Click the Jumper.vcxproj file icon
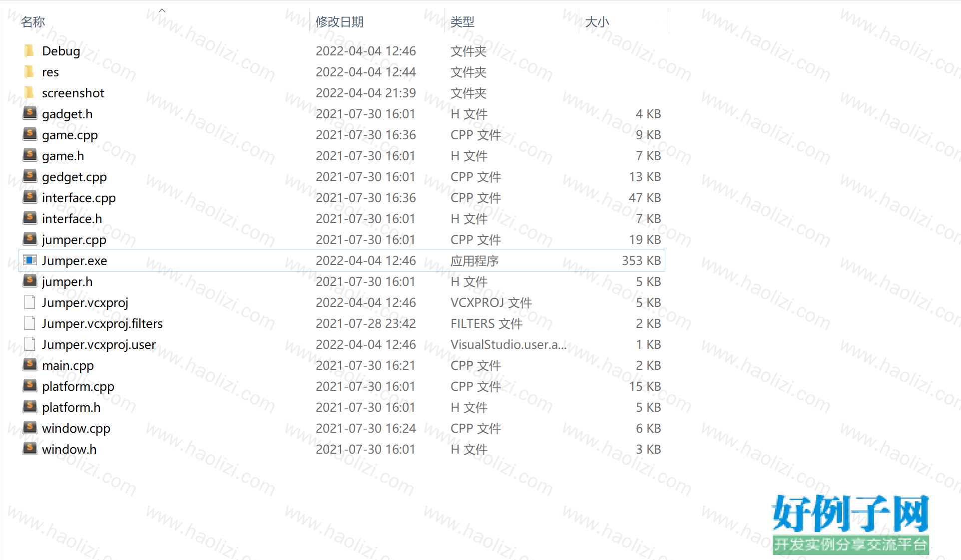Screen dimensions: 961x560 30,302
